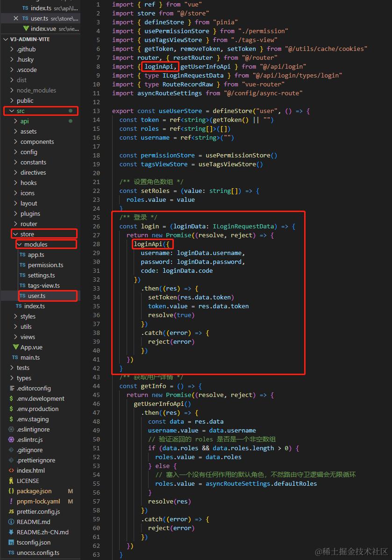Click the anchor icon beside README.zh-CN.md
The height and width of the screenshot is (560, 392).
(11, 532)
